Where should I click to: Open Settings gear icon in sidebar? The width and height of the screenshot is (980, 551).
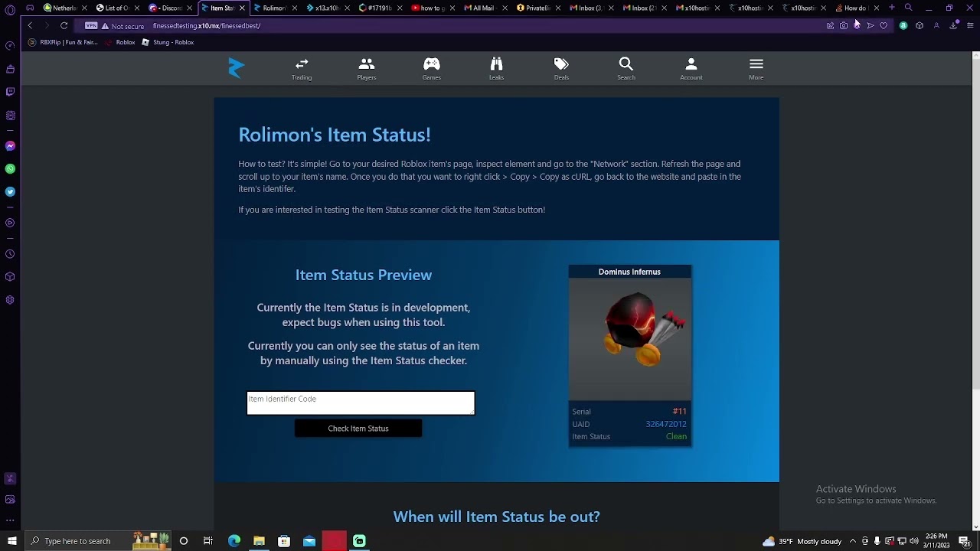coord(10,300)
